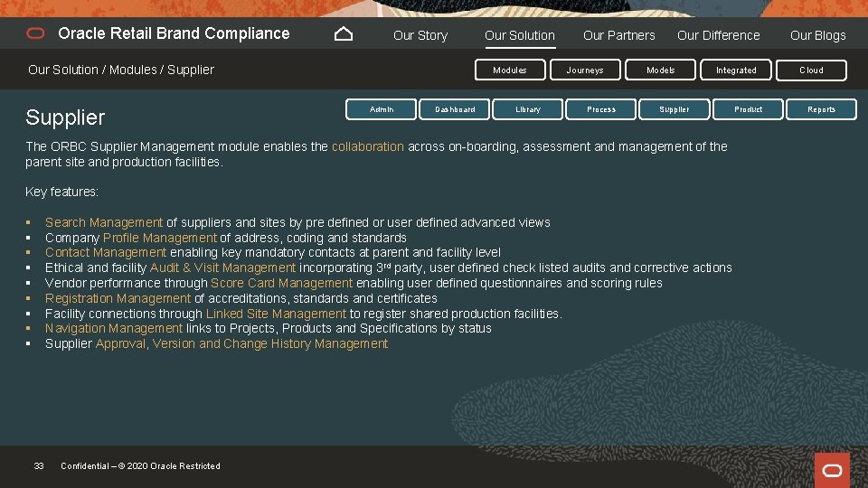The height and width of the screenshot is (488, 868).
Task: Click the red Oracle logo in footer corner
Action: click(832, 470)
